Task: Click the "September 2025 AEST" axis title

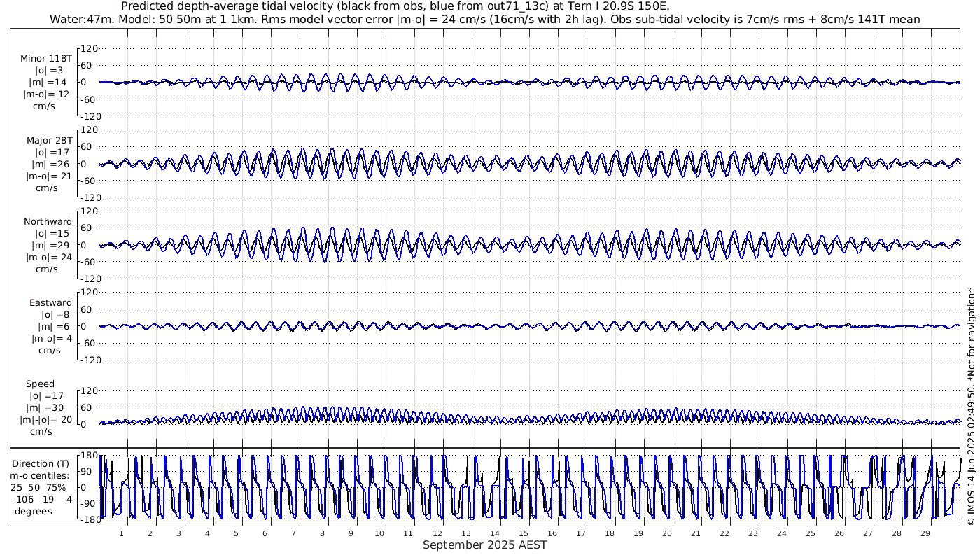Action: [484, 545]
